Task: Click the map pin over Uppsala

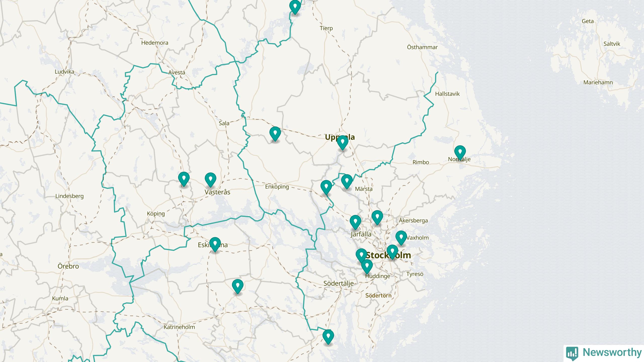Action: 342,142
